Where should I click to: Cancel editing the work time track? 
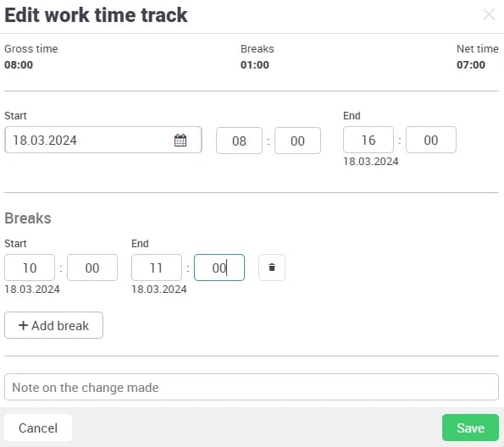(x=38, y=428)
